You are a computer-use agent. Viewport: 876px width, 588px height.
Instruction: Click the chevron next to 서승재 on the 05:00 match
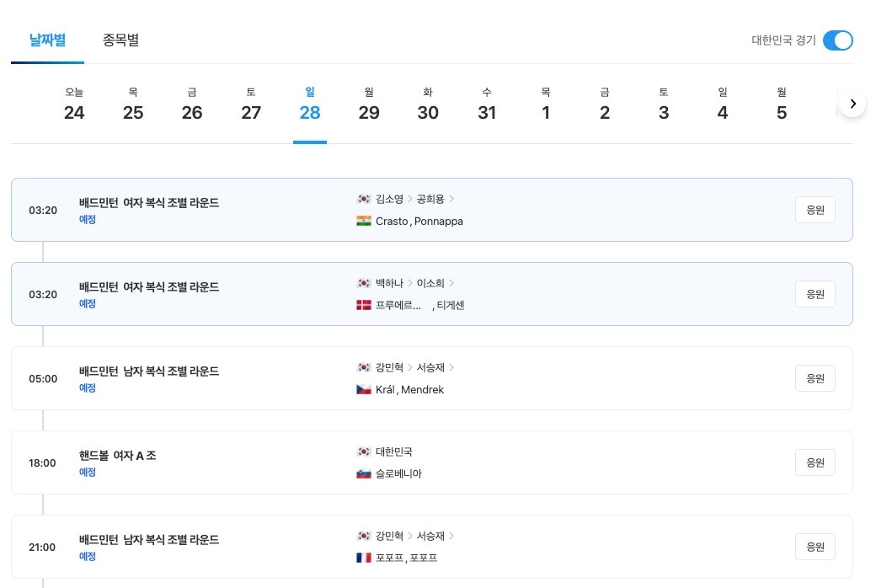click(x=451, y=367)
